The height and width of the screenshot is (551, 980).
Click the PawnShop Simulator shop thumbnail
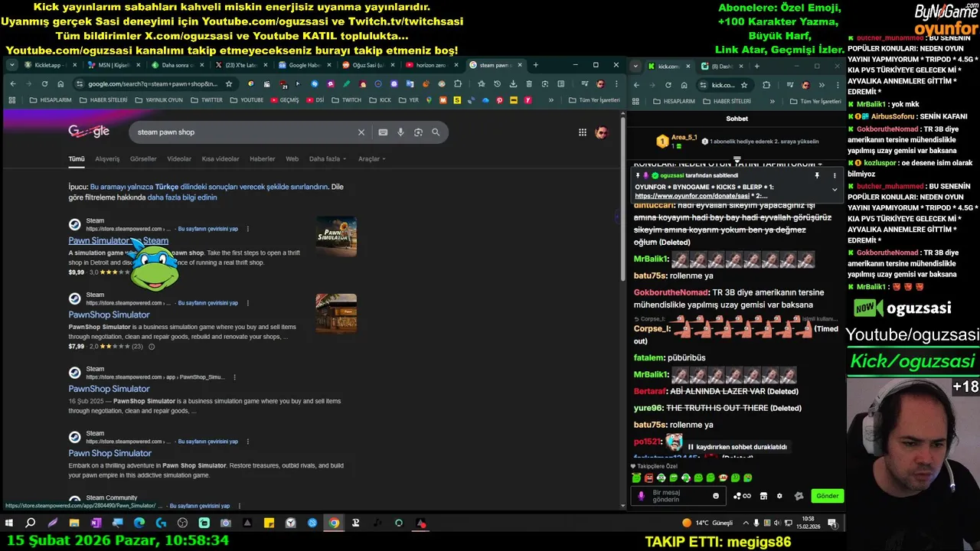(336, 314)
